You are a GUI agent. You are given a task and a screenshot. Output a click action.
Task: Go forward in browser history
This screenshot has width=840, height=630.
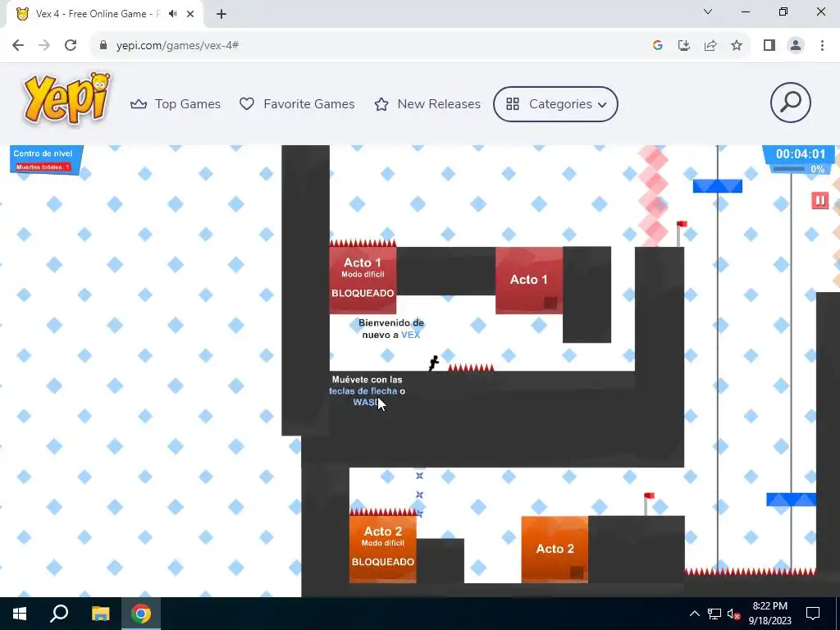pos(44,46)
